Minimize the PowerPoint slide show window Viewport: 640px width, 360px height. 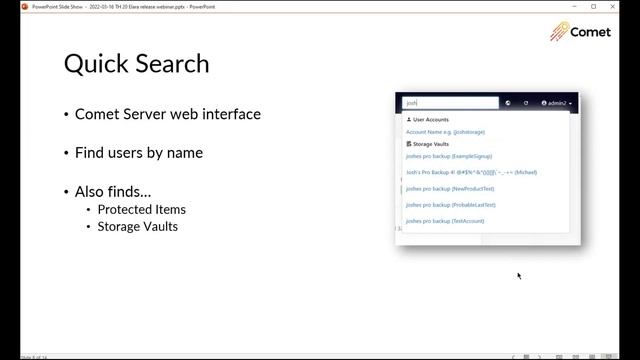point(574,7)
